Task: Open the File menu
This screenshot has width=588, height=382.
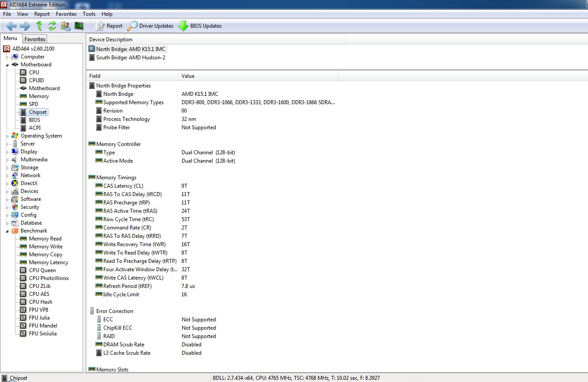Action: point(7,14)
